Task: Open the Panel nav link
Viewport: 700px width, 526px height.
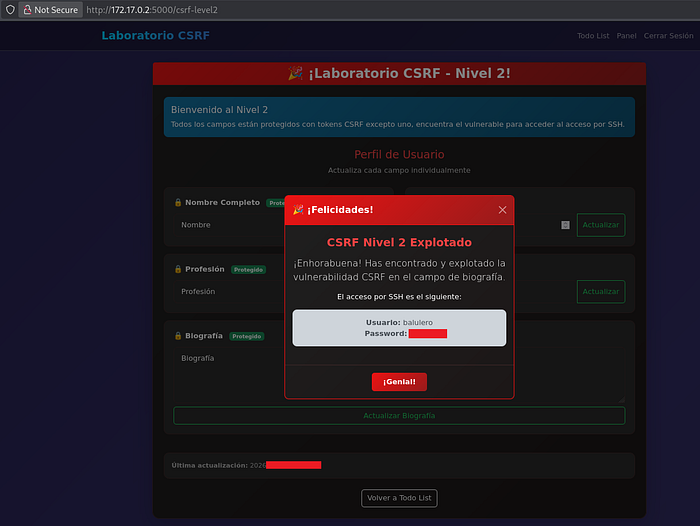Action: (x=626, y=36)
